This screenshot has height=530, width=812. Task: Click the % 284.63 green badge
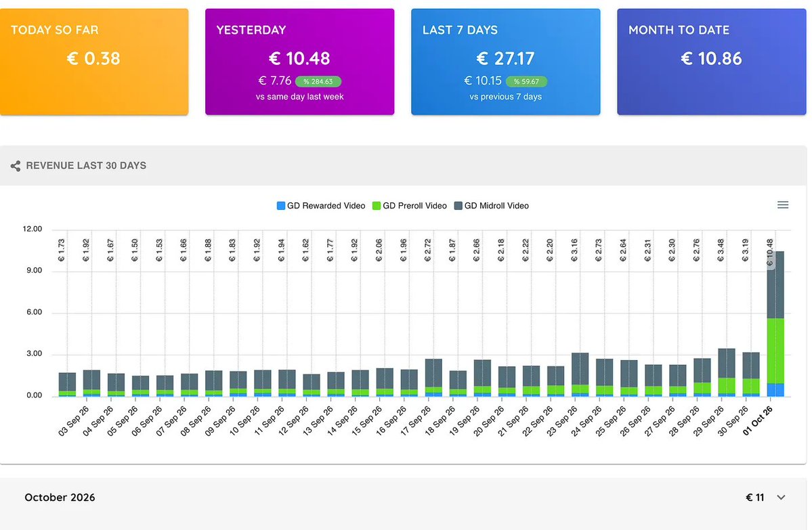pyautogui.click(x=318, y=81)
